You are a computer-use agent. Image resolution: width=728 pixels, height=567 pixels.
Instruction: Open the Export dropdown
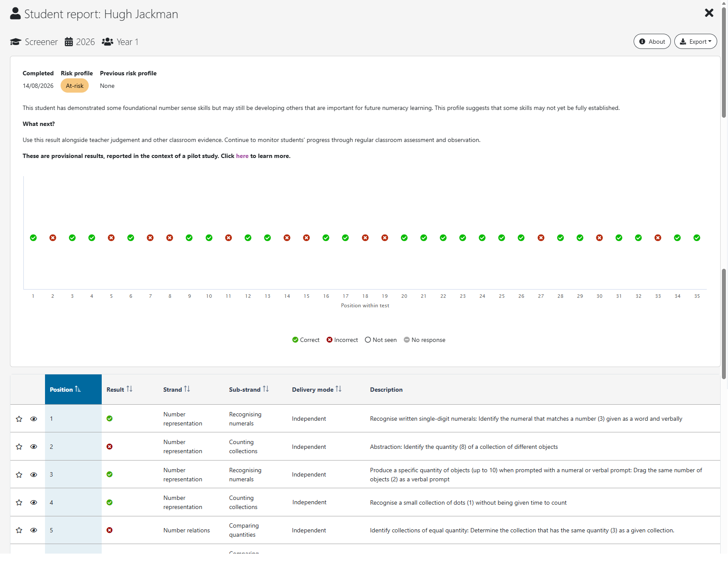click(x=696, y=42)
